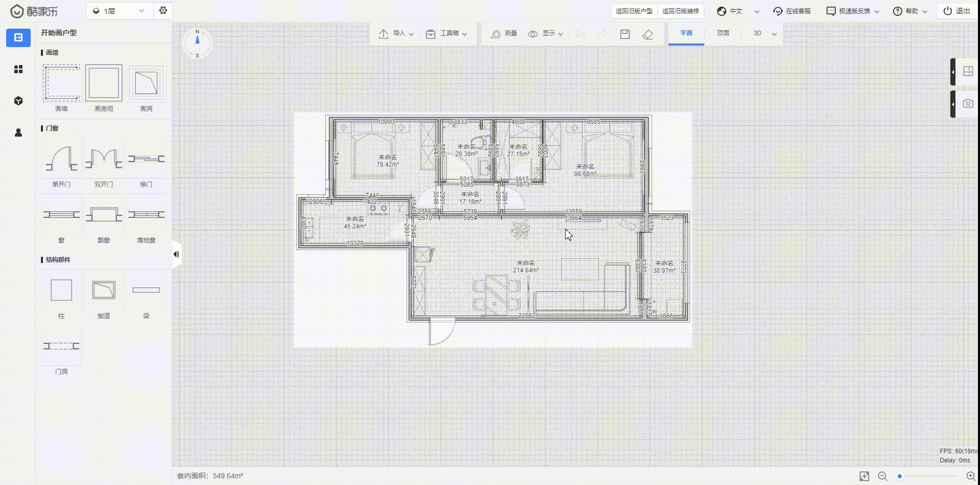Choose the 单开门 single door

[61, 165]
